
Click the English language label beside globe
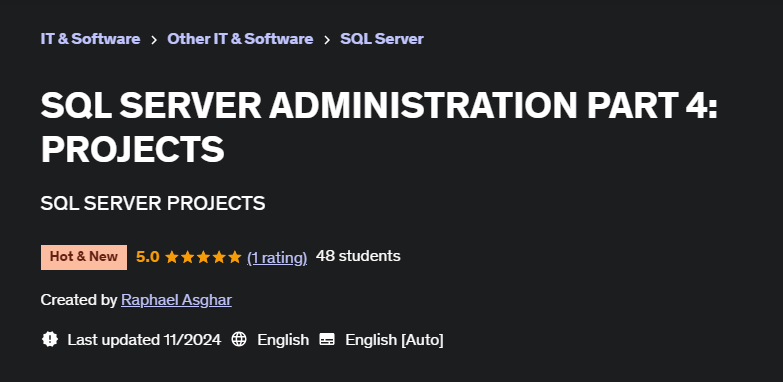pos(283,340)
